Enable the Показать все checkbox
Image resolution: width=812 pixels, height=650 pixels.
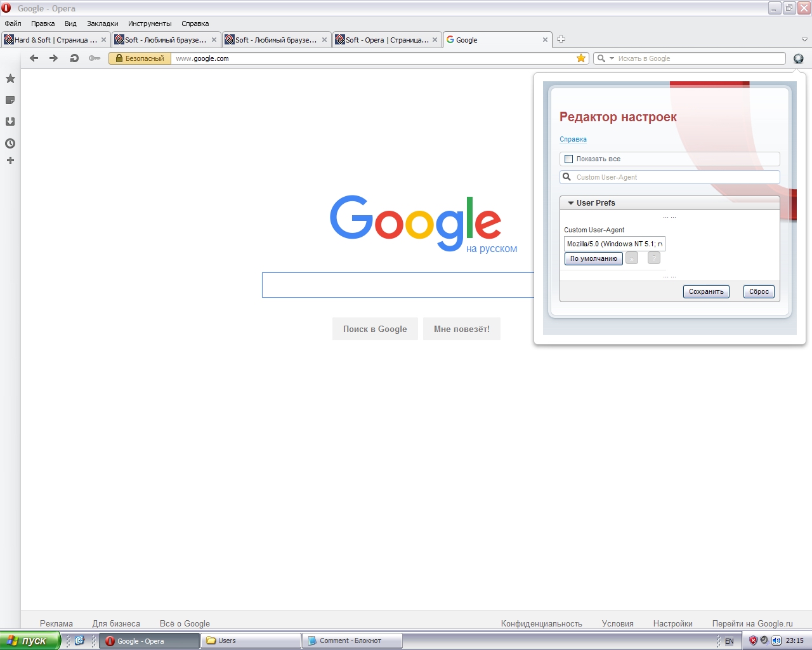click(x=568, y=159)
